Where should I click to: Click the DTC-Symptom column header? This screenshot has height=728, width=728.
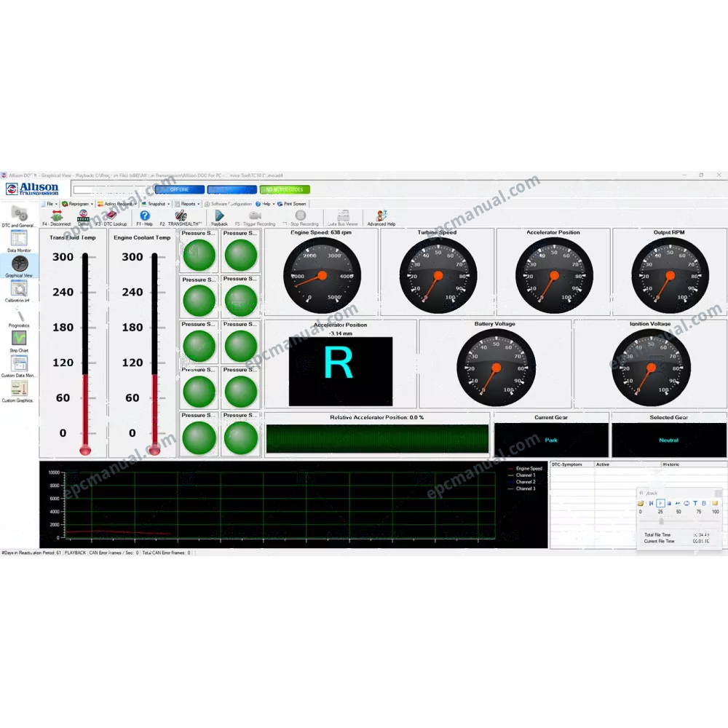coord(572,464)
